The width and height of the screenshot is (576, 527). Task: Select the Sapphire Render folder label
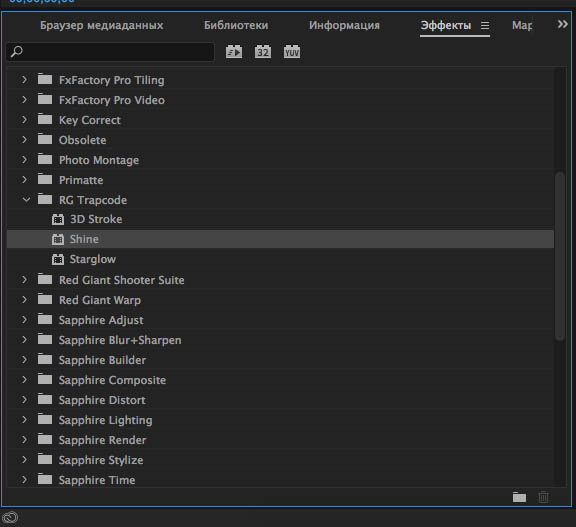102,440
